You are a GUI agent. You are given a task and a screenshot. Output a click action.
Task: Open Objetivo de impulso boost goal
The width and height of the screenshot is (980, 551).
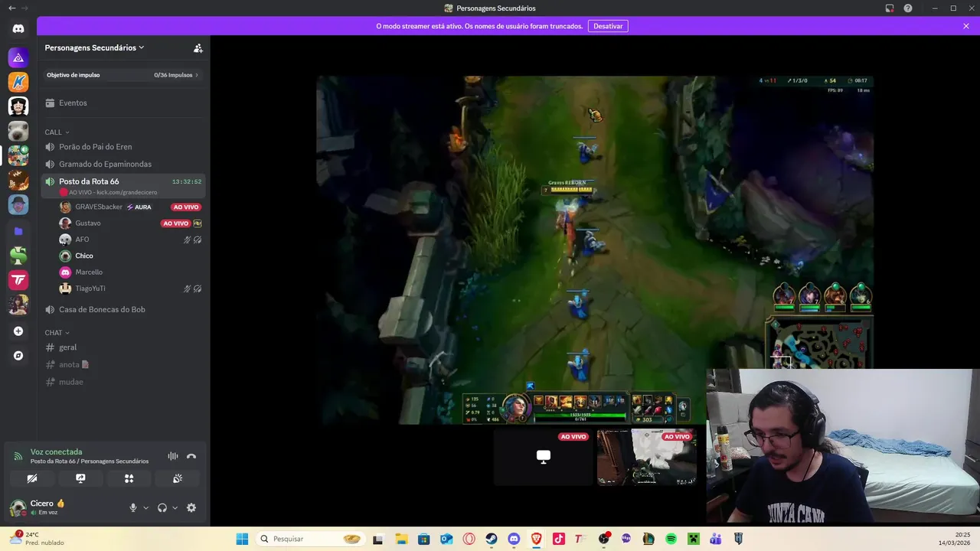122,75
